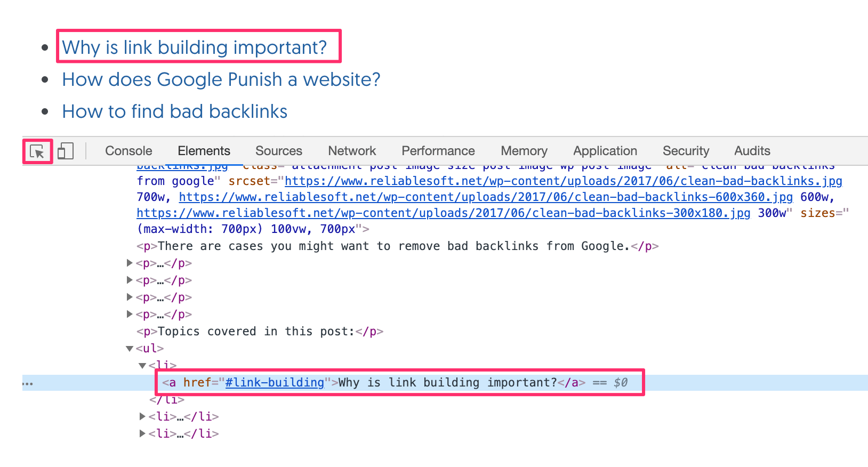
Task: Toggle the device toolbar icon
Action: tap(65, 151)
